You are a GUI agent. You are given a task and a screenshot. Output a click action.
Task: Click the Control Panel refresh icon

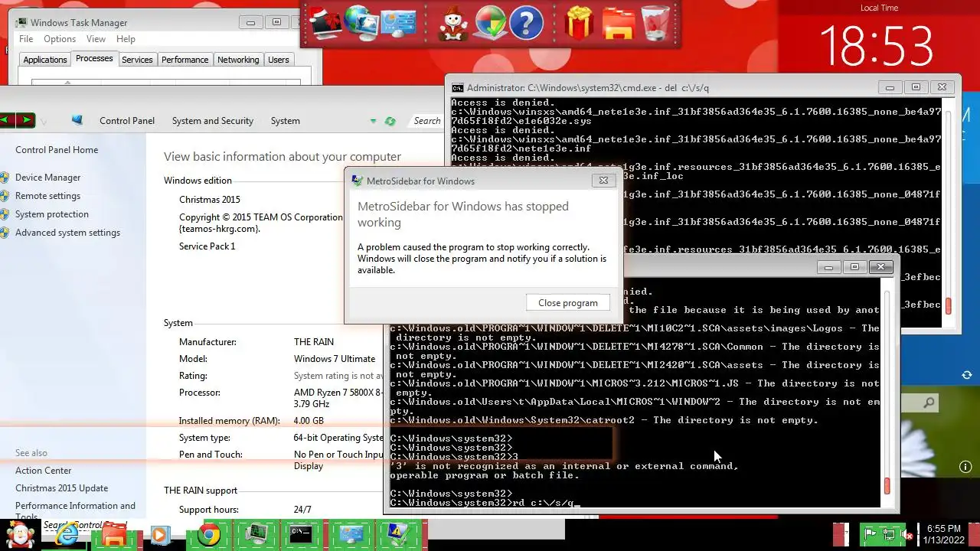coord(390,121)
